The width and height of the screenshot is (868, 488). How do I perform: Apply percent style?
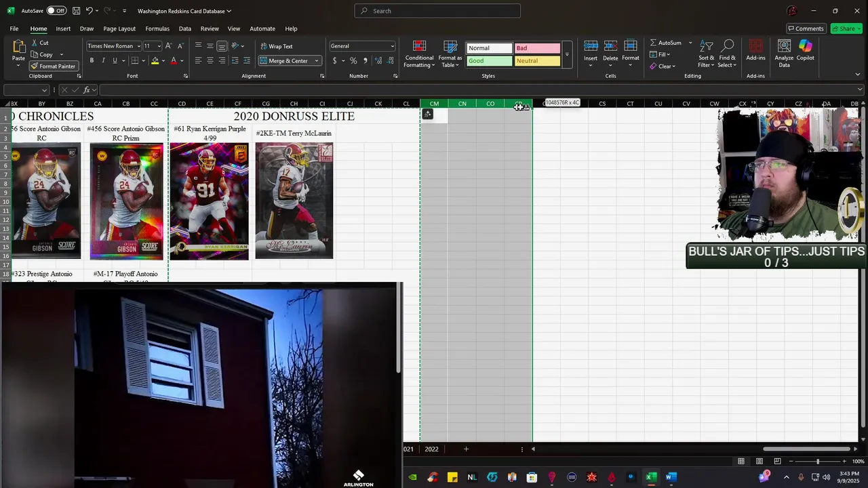(x=353, y=60)
